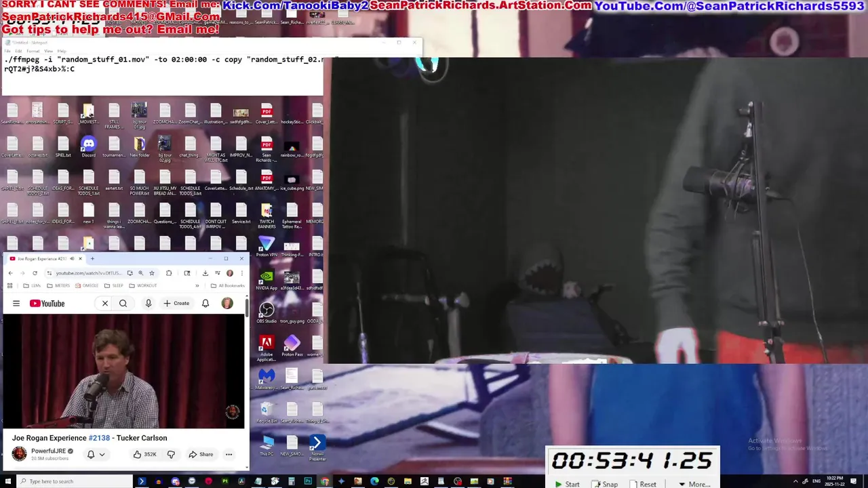
Task: Open the Photoshop icon in the taskbar
Action: point(308,481)
